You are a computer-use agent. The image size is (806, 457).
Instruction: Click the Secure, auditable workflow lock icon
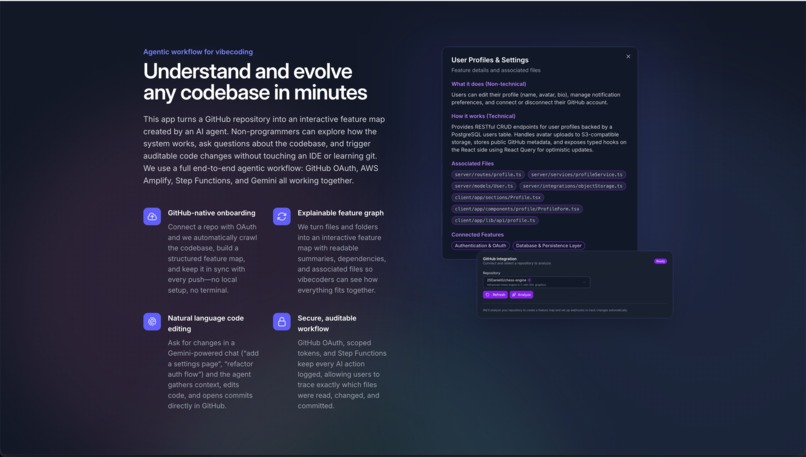click(x=282, y=322)
